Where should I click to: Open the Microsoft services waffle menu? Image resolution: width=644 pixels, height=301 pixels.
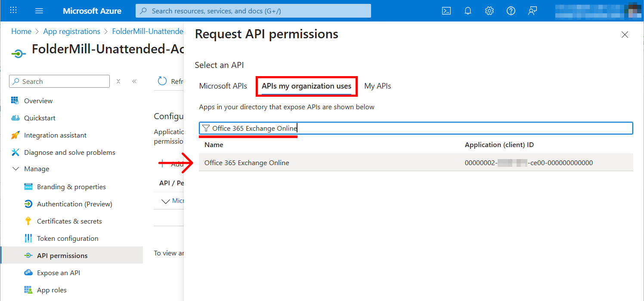(13, 10)
